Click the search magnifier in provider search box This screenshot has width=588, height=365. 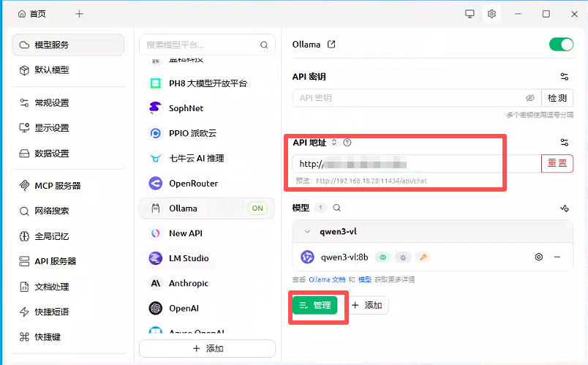click(264, 45)
